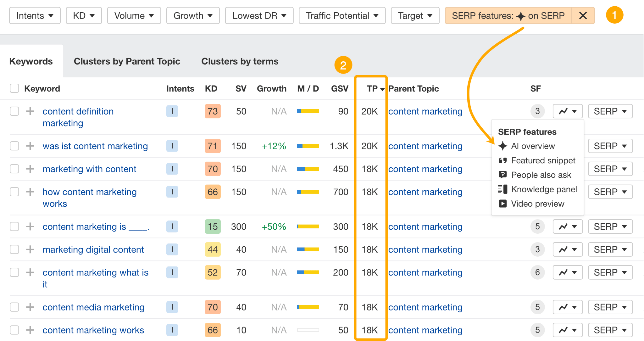Viewport: 644px width, 341px height.
Task: Select the Knowledge panel icon
Action: coord(503,189)
